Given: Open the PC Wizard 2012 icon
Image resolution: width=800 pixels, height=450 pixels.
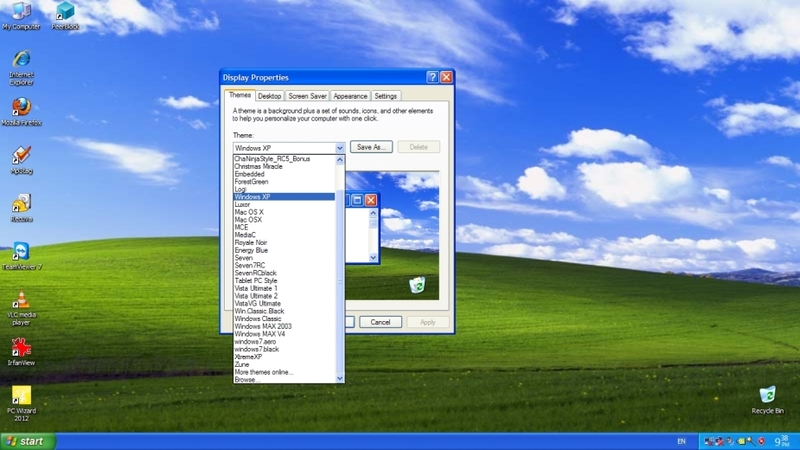Looking at the screenshot, I should tap(21, 403).
